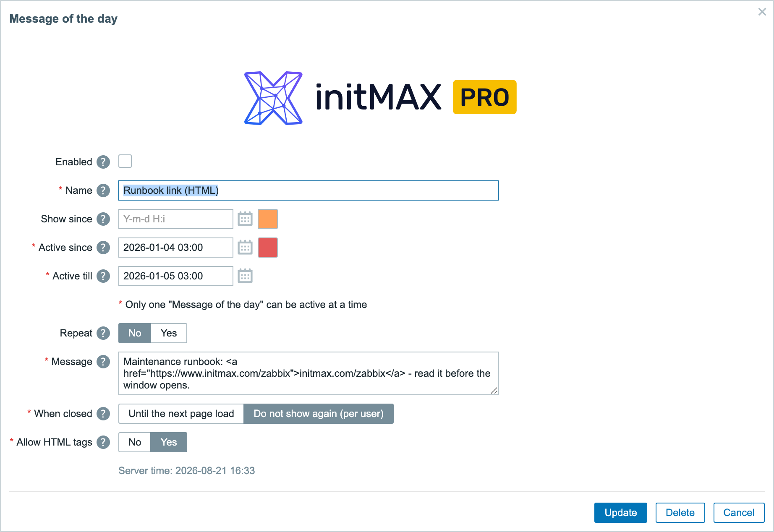This screenshot has height=532, width=774.
Task: Click the initMAX PRO logo
Action: pos(380,98)
